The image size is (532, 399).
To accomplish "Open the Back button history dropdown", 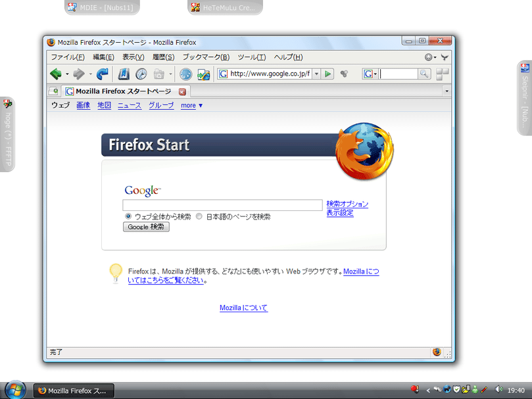I will 67,74.
